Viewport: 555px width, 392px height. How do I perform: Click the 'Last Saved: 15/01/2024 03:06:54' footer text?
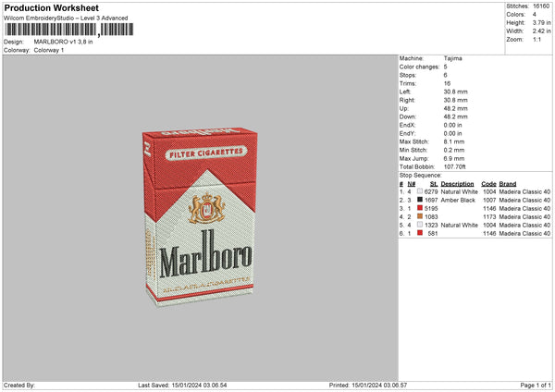182,386
